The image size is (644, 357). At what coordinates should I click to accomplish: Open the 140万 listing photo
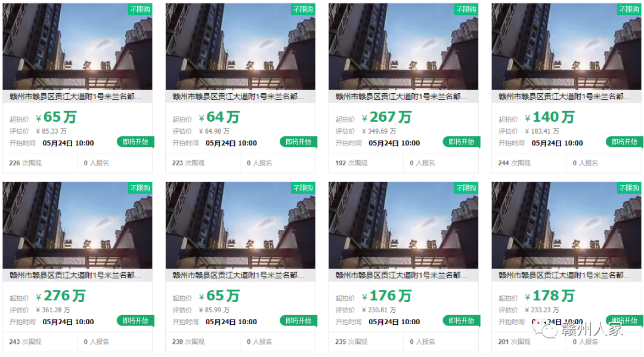coord(566,47)
